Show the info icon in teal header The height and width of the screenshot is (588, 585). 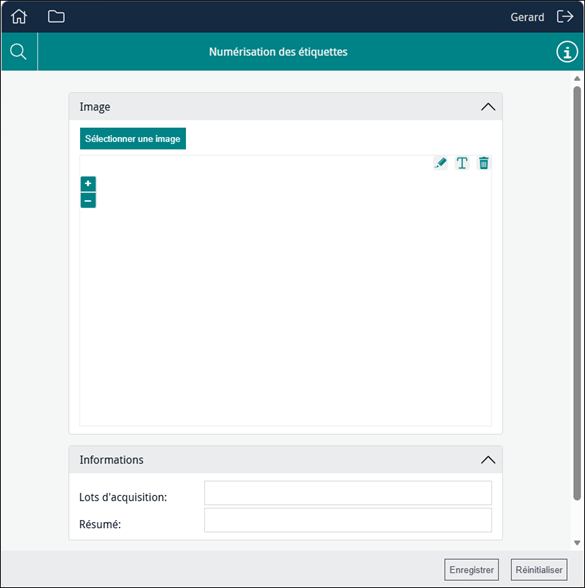[567, 51]
